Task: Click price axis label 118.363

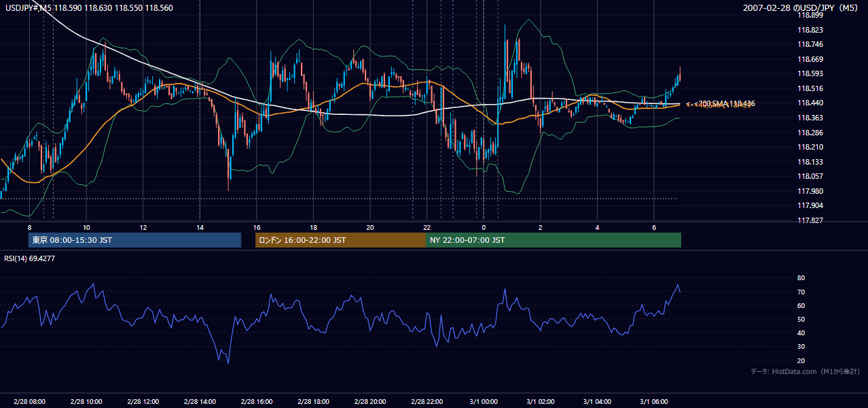Action: tap(809, 118)
